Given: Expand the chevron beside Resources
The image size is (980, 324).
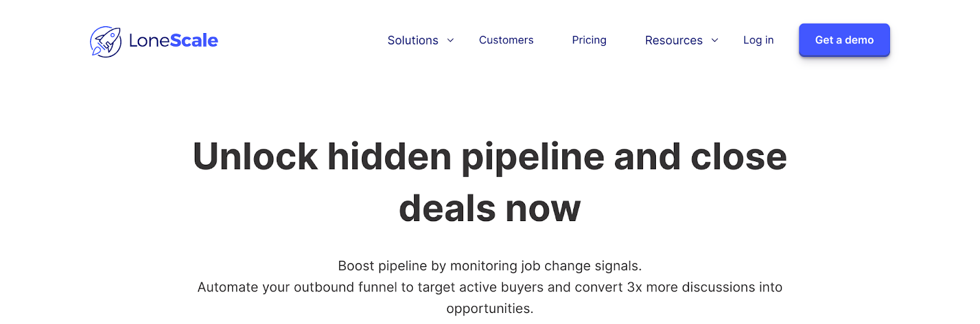Looking at the screenshot, I should click(714, 40).
